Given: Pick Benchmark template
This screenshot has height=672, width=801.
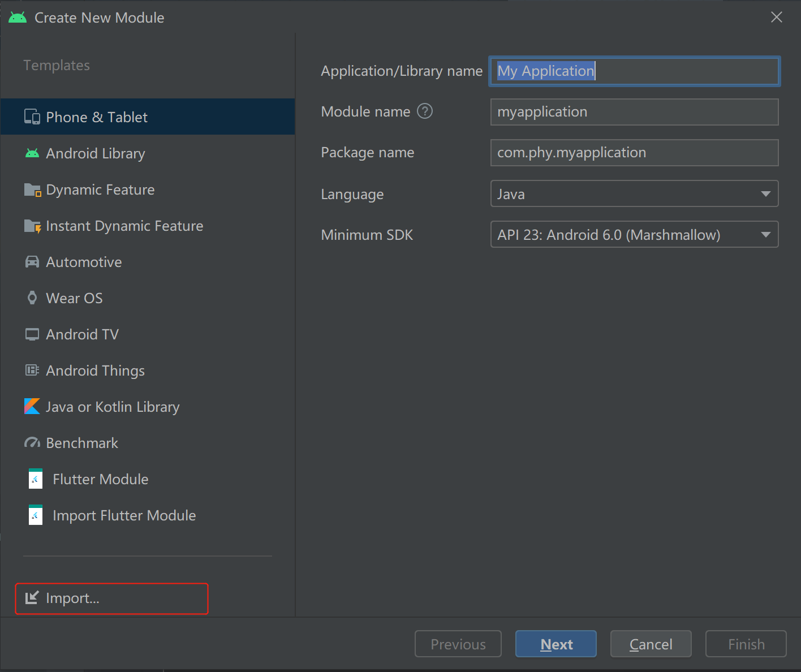Looking at the screenshot, I should coord(148,442).
